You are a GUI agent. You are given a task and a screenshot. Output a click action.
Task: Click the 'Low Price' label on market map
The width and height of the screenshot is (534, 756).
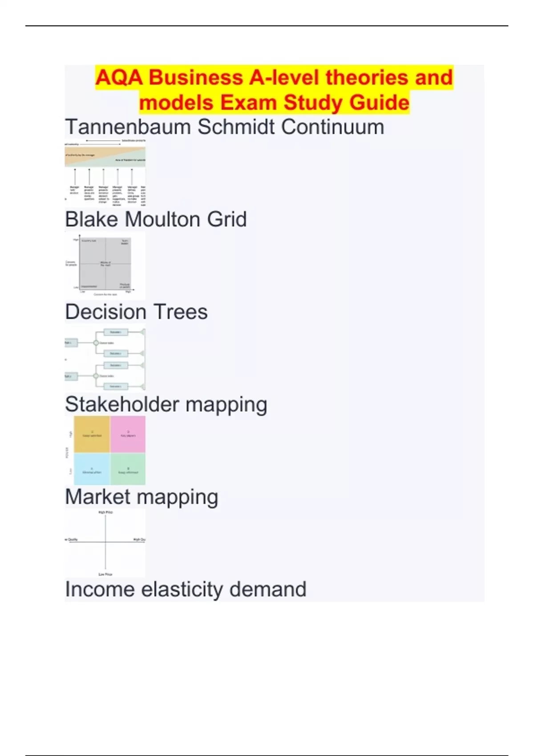105,574
